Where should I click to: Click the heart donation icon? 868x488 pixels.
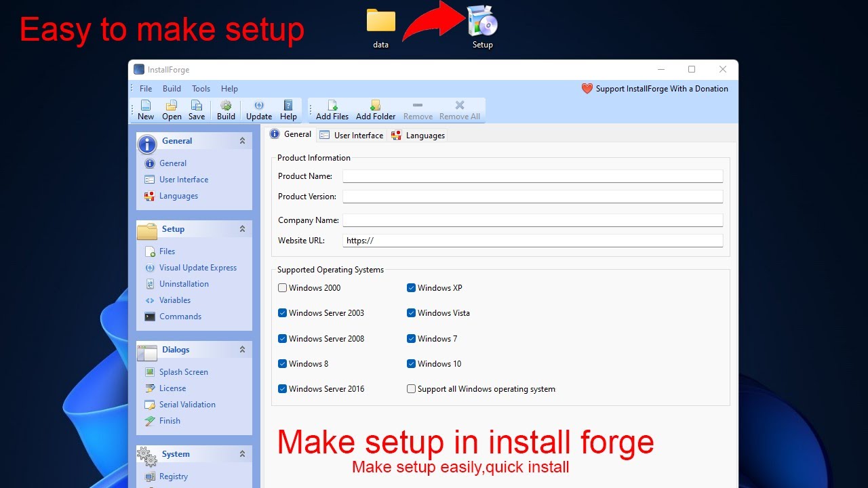587,89
